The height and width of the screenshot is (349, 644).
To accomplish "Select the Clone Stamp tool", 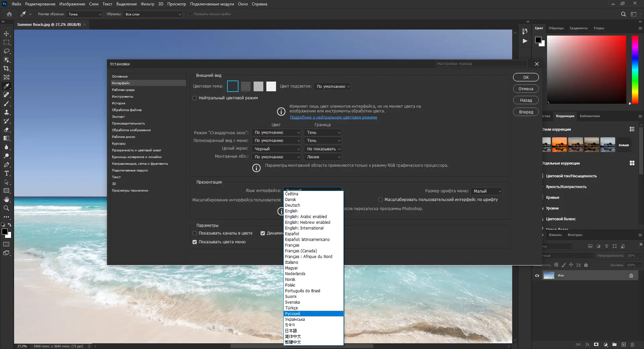I will 6,112.
